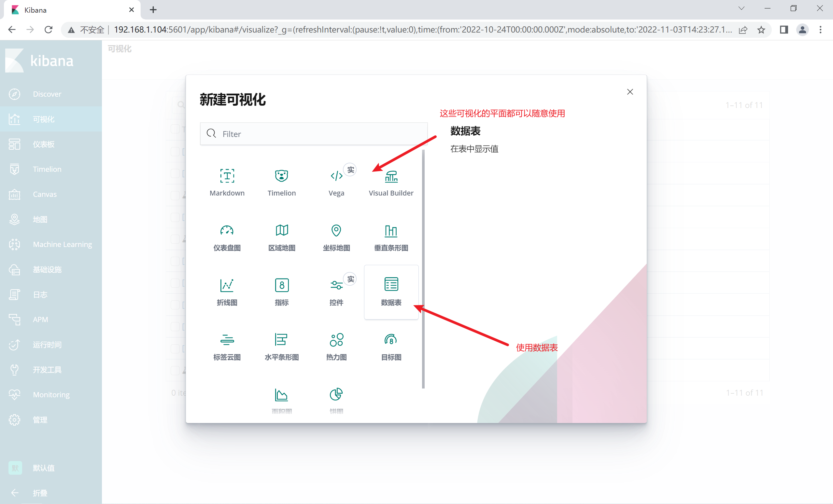
Task: Choose the Timelion visualization in the dialog
Action: 282,183
